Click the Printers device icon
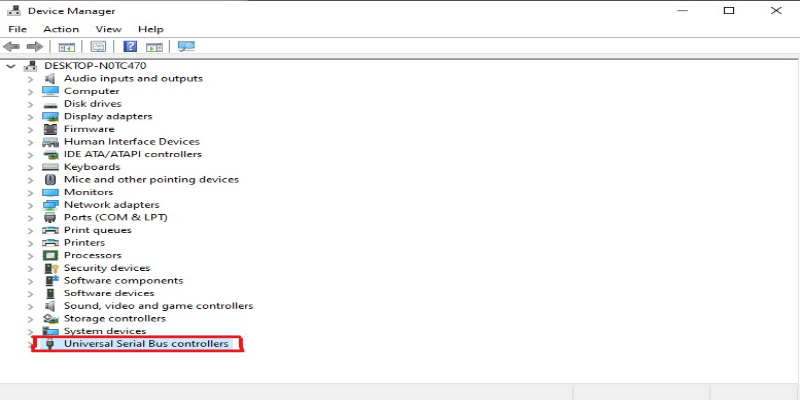The width and height of the screenshot is (800, 400). pyautogui.click(x=51, y=243)
